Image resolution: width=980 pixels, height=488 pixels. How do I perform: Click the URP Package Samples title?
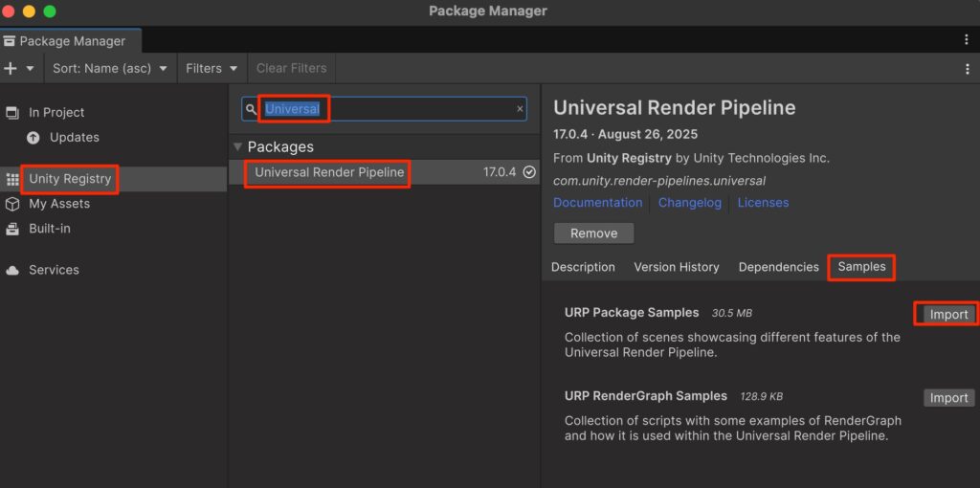tap(632, 313)
